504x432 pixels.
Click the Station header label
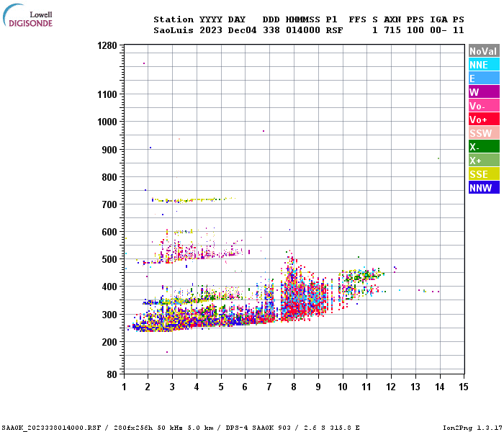(x=174, y=19)
